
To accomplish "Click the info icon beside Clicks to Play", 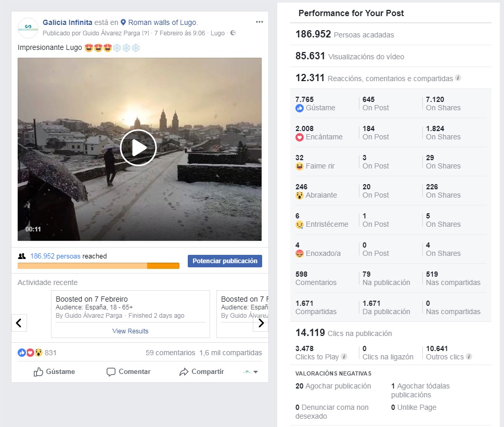I will 344,357.
